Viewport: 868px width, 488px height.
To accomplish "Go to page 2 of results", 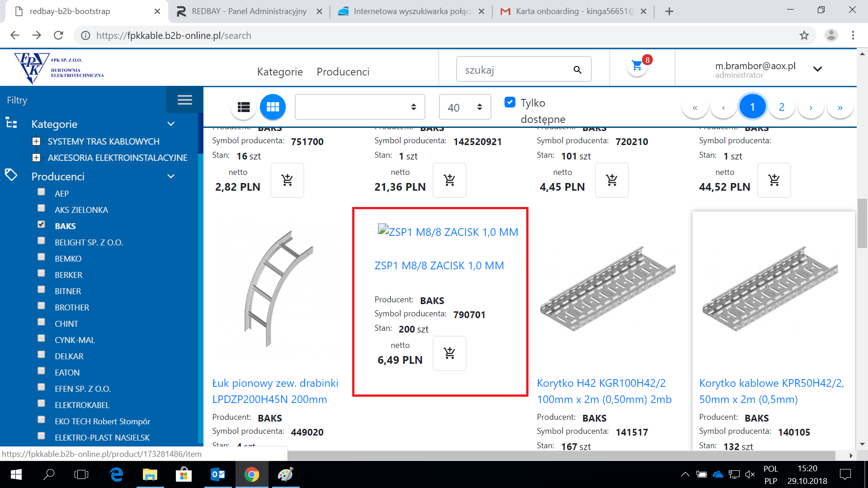I will click(781, 107).
